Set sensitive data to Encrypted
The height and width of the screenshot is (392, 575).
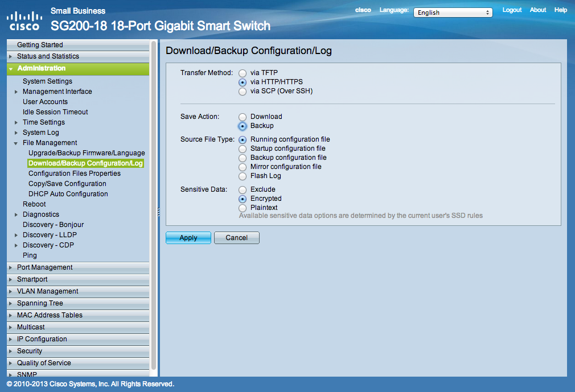point(243,199)
